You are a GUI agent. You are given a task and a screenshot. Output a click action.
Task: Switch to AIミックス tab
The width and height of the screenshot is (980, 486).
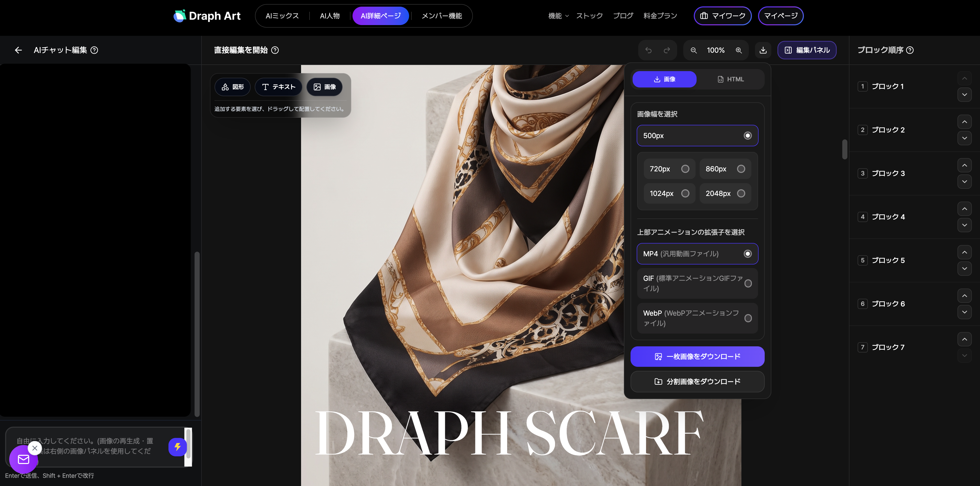[282, 16]
